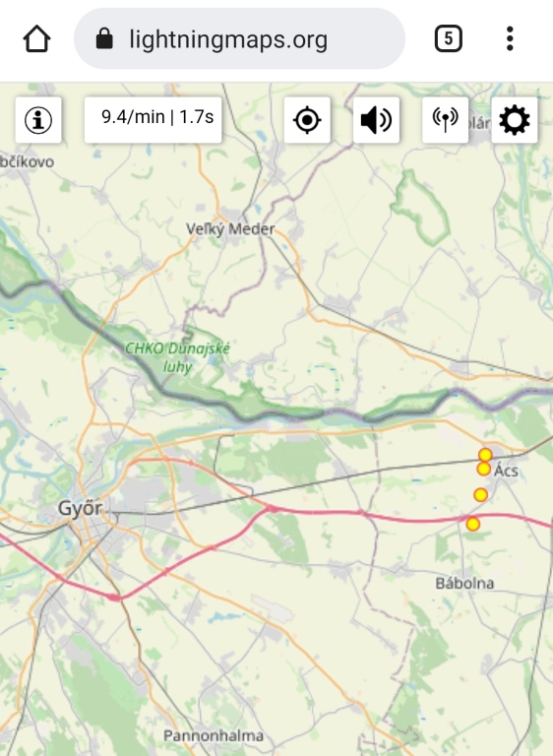Screen dimensions: 553x756
Task: Tap the browser home icon
Action: coord(36,38)
